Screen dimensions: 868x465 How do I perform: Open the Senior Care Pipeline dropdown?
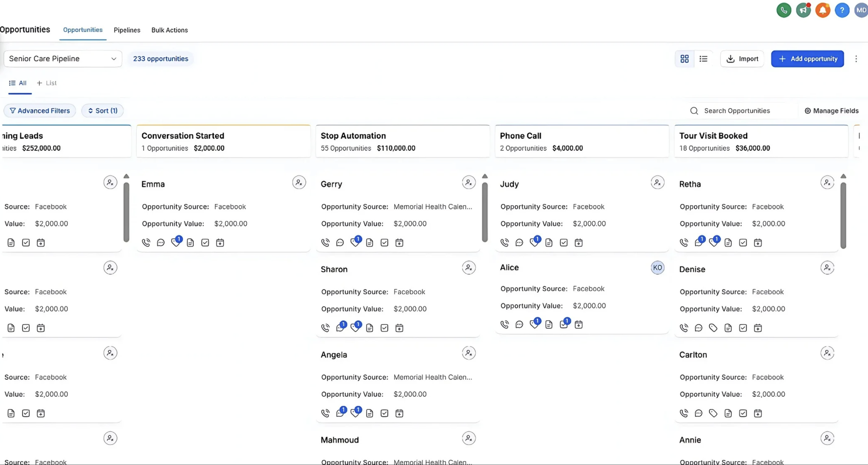(63, 59)
